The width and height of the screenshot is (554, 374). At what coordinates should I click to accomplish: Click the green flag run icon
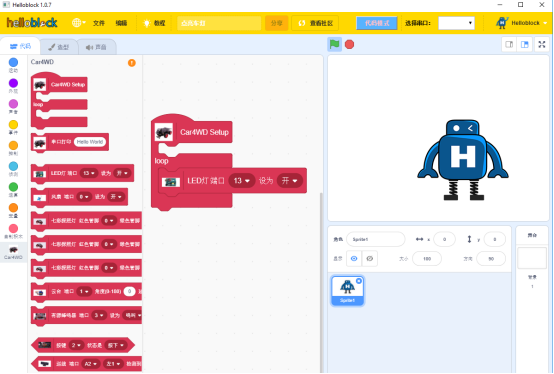click(x=334, y=44)
